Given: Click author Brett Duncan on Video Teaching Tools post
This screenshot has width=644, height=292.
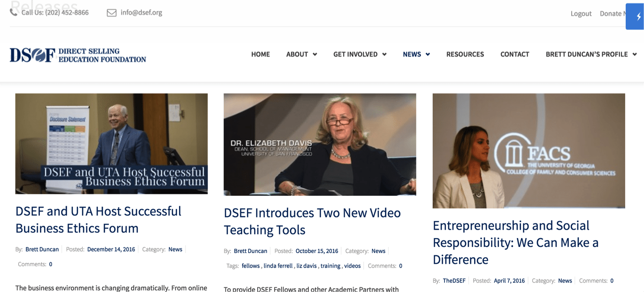Looking at the screenshot, I should click(x=251, y=251).
